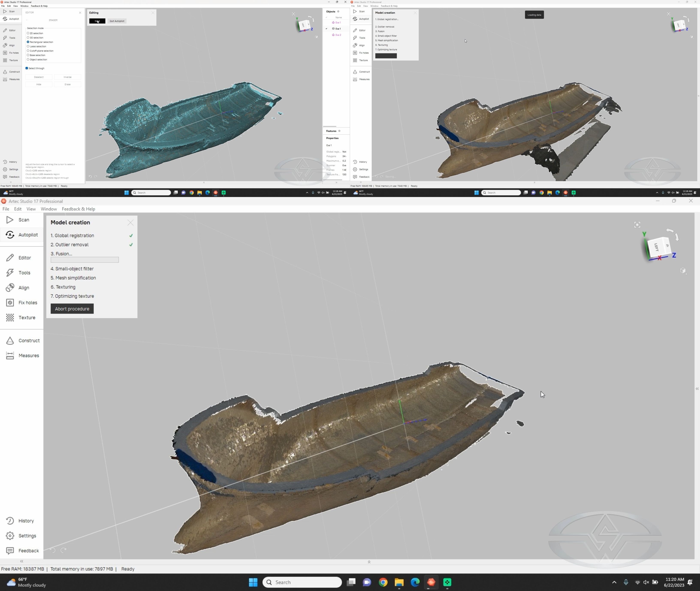This screenshot has width=700, height=591.
Task: Click the large Windows taskbar Search field
Action: pyautogui.click(x=302, y=582)
